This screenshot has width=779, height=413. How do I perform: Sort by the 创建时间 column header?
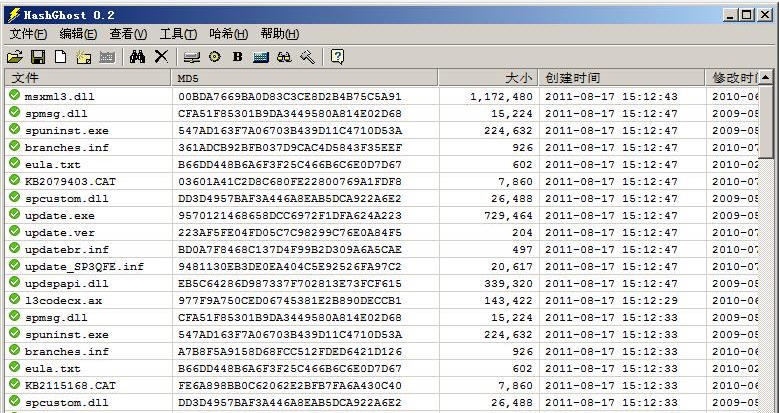point(622,78)
